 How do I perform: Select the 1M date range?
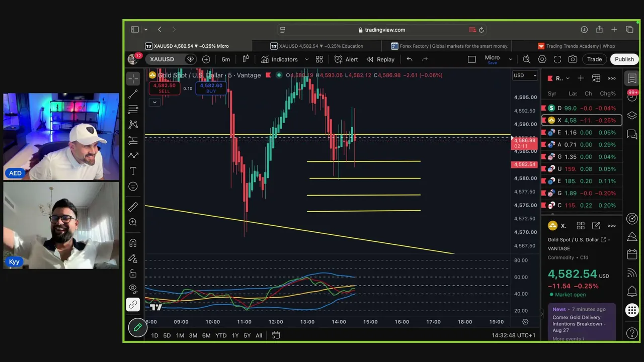tap(180, 335)
